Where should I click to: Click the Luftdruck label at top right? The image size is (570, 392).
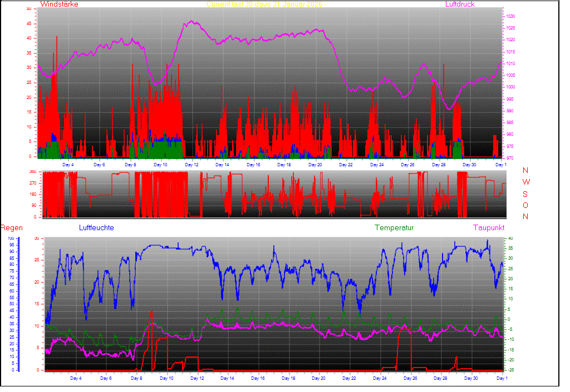[460, 4]
